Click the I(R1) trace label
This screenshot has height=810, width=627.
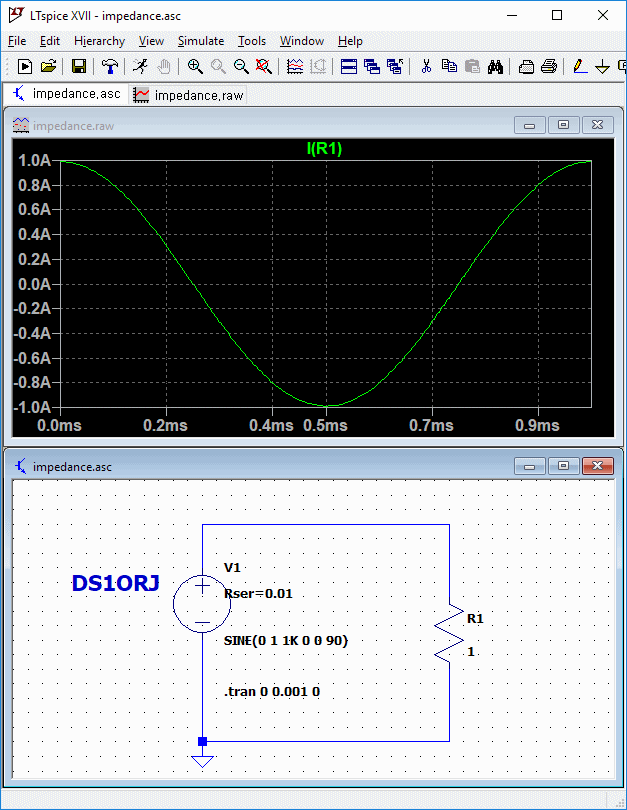point(324,149)
